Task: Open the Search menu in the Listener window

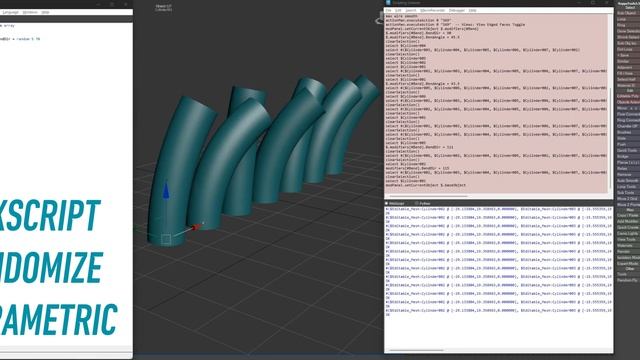Action: click(411, 10)
